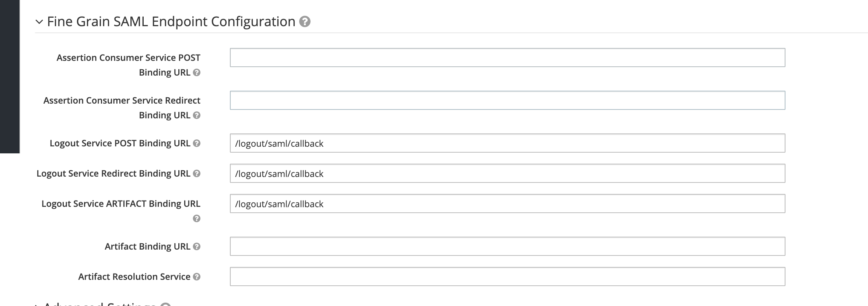Open help icon for Logout Service POST Binding
Screen dimensions: 868x306
(x=197, y=143)
